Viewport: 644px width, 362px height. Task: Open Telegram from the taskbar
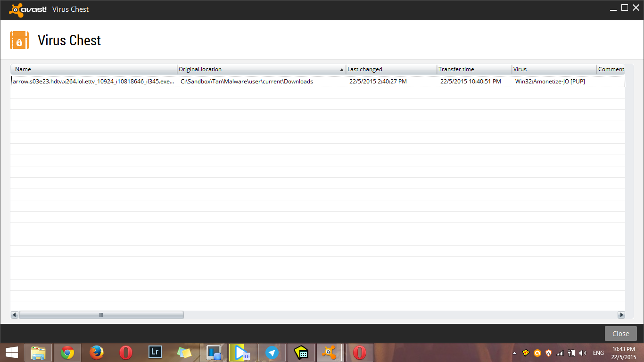pyautogui.click(x=272, y=353)
